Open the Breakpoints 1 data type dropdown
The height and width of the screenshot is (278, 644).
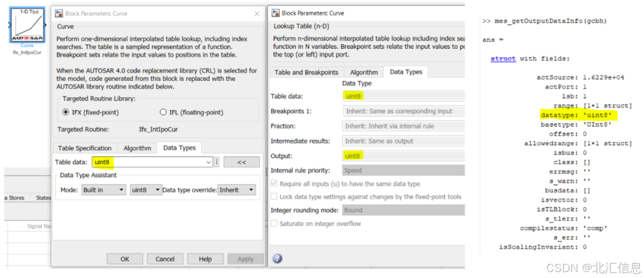[403, 111]
